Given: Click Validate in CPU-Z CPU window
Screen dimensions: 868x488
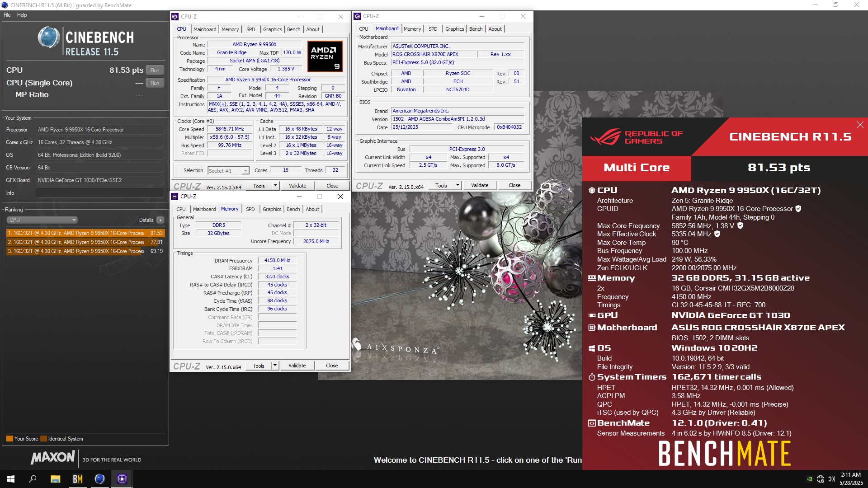Looking at the screenshot, I should 297,186.
